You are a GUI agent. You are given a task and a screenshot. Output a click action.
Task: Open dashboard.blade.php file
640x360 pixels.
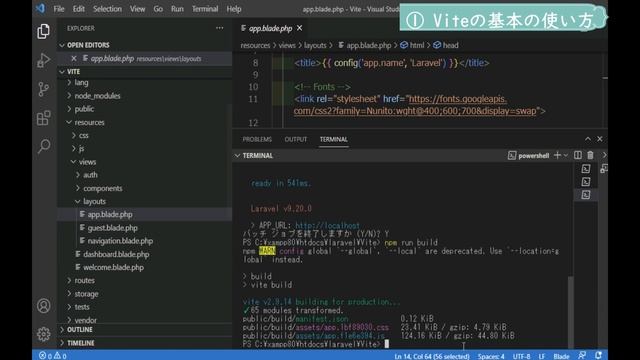pyautogui.click(x=116, y=254)
